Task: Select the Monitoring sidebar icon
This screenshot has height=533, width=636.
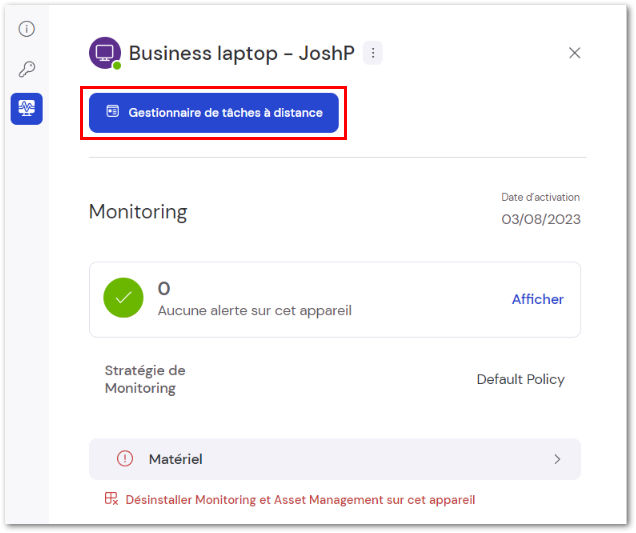Action: point(27,109)
